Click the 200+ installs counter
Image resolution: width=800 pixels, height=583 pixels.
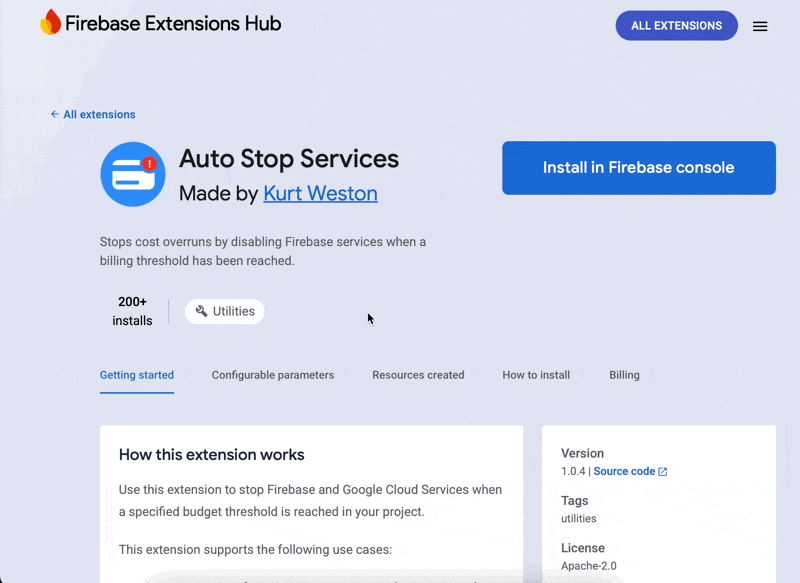click(x=133, y=311)
